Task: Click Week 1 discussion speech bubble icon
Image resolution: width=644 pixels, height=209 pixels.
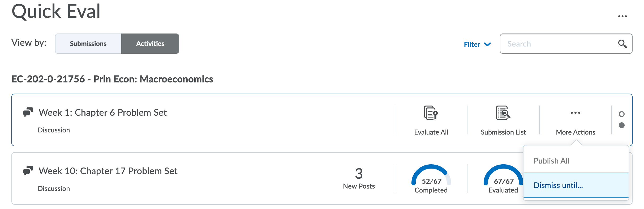Action: coord(28,112)
